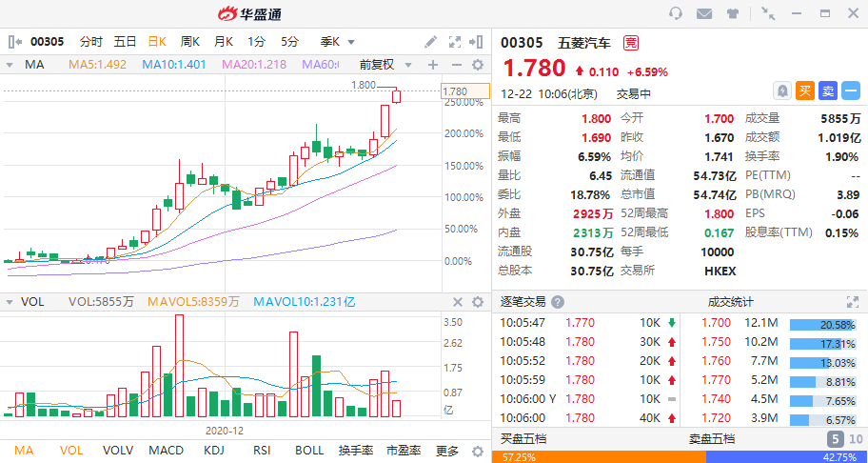The width and height of the screenshot is (868, 463).
Task: Click the latest candlestick near 1.800
Action: pyautogui.click(x=396, y=96)
